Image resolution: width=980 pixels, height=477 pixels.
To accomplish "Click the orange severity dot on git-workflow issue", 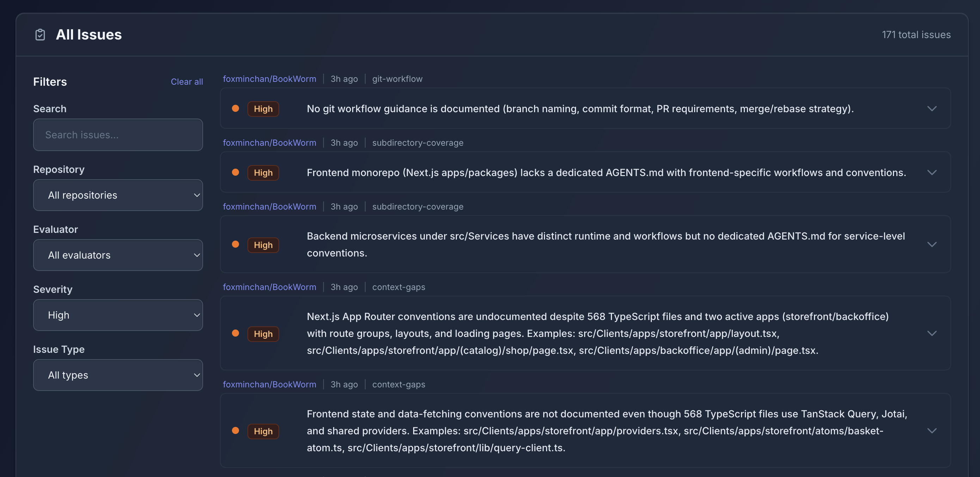I will [235, 109].
